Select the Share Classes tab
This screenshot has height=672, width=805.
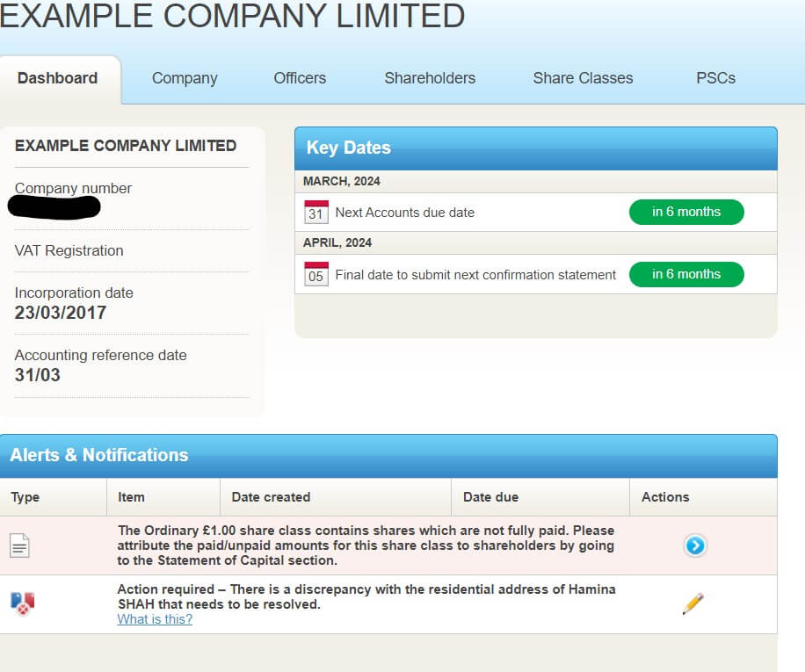pos(583,78)
